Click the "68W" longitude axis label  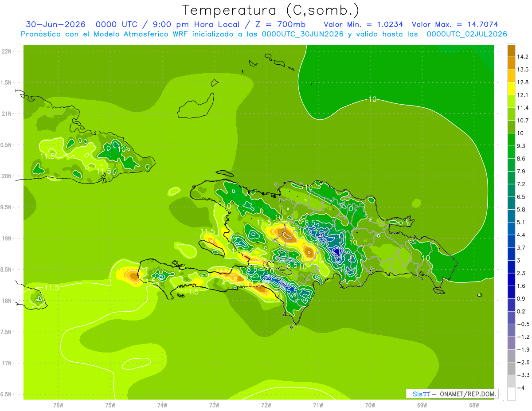474,405
